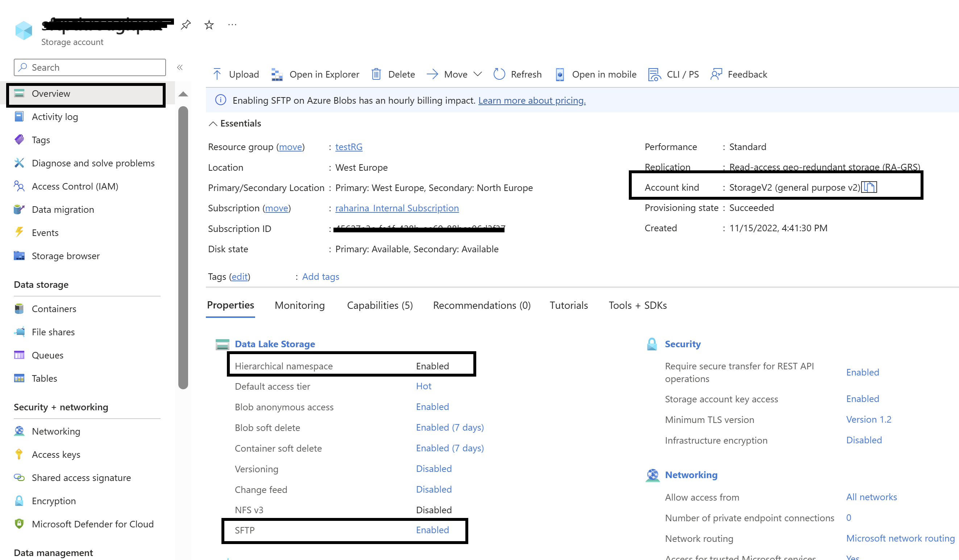The image size is (959, 560).
Task: Switch to Tools + SDKs tab
Action: (x=638, y=305)
